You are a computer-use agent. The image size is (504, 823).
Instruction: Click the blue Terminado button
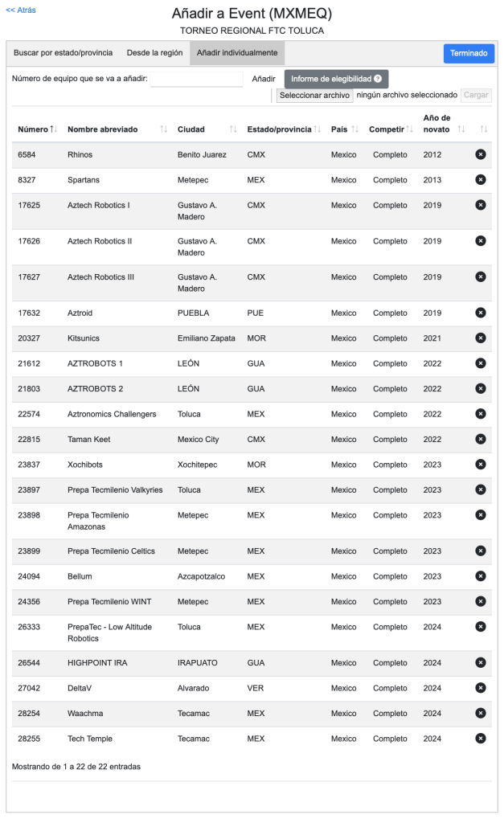coord(469,54)
